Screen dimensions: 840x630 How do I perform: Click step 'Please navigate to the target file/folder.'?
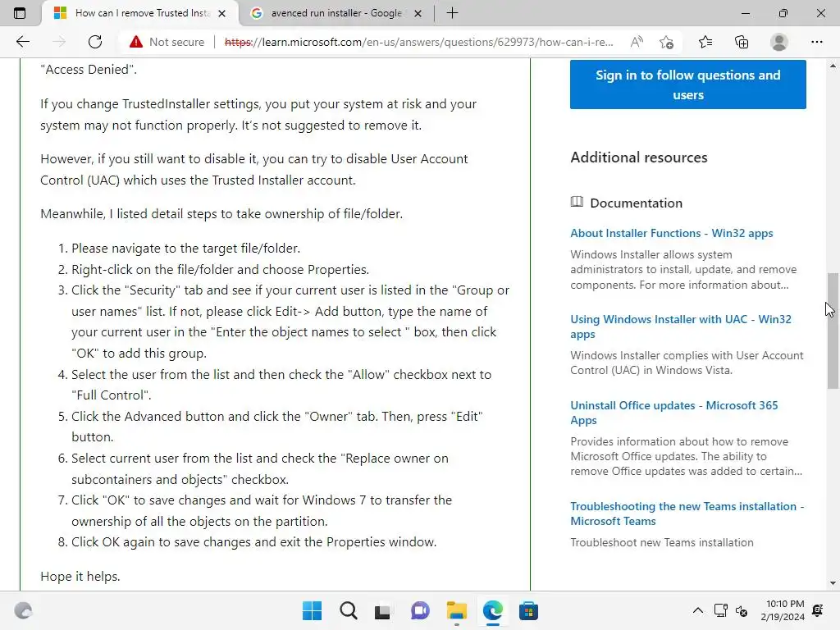[186, 248]
